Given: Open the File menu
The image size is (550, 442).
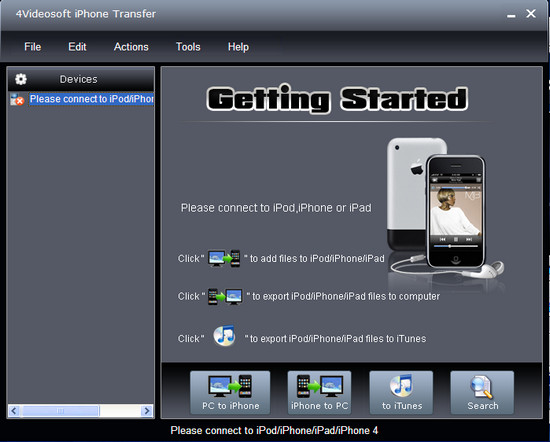Looking at the screenshot, I should (33, 47).
